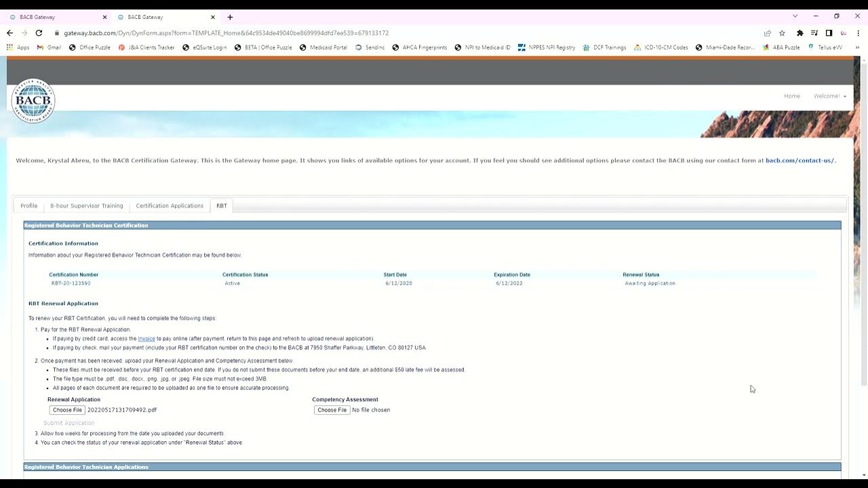The image size is (868, 488).
Task: Open ICD-10-CM Codes bookmark
Action: pyautogui.click(x=661, y=47)
